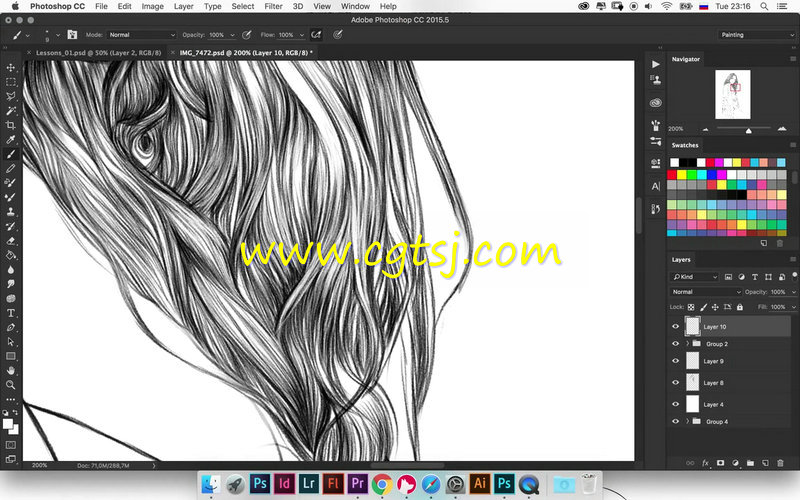
Task: Select the Rectangular Marquee tool
Action: tap(10, 82)
